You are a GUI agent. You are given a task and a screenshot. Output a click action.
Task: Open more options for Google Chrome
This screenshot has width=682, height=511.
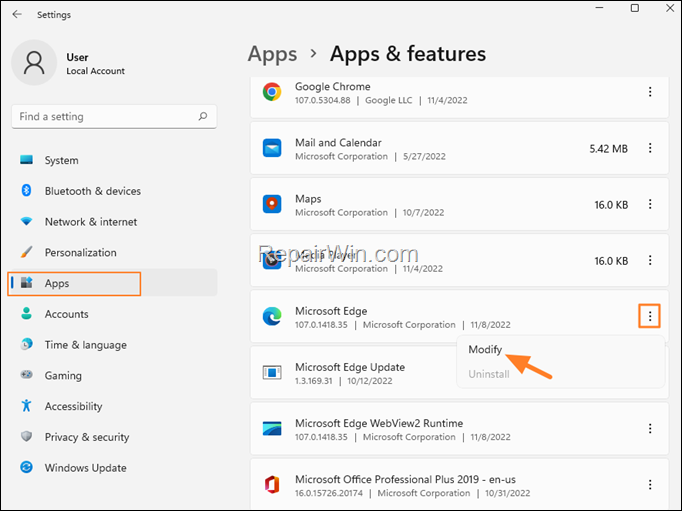tap(650, 92)
